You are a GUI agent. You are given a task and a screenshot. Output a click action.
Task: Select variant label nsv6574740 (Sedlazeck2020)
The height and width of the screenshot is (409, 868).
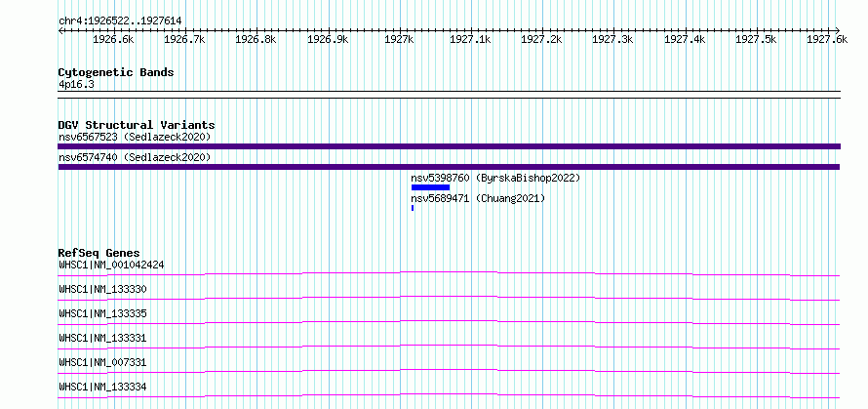135,157
